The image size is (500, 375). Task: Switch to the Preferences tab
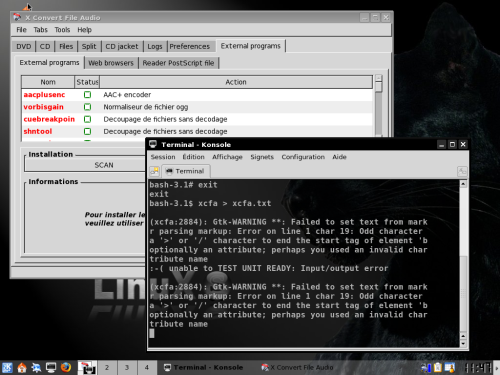point(190,46)
